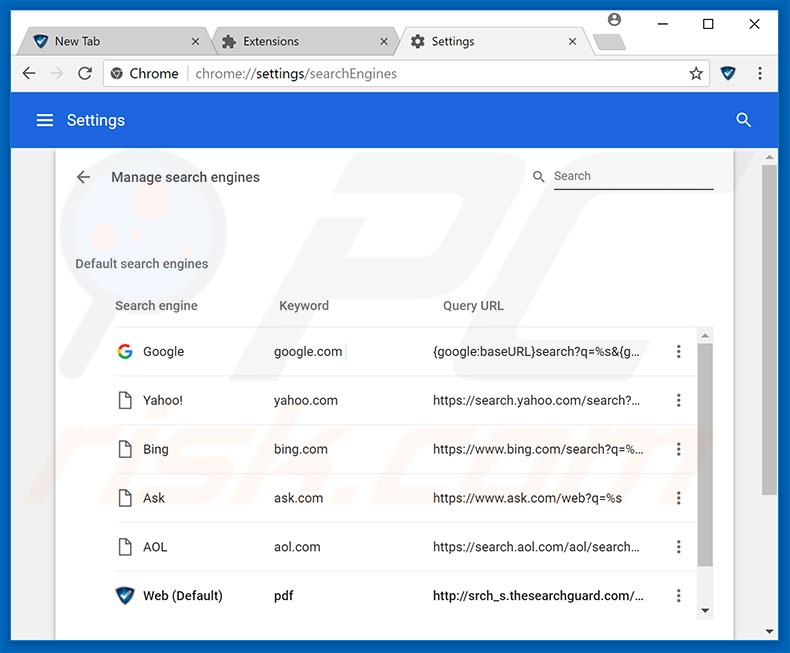This screenshot has height=653, width=790.
Task: Click the magnifier icon in blue header
Action: coord(743,120)
